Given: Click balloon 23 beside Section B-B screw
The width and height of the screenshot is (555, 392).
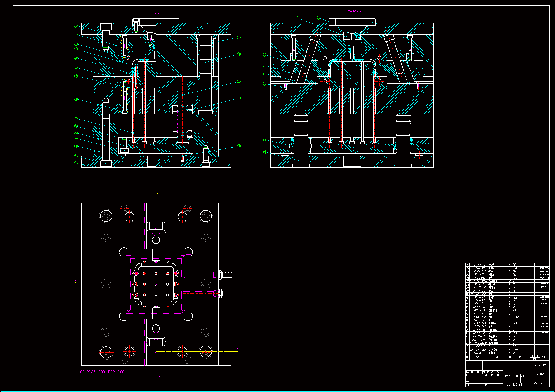Looking at the screenshot, I should (x=264, y=84).
